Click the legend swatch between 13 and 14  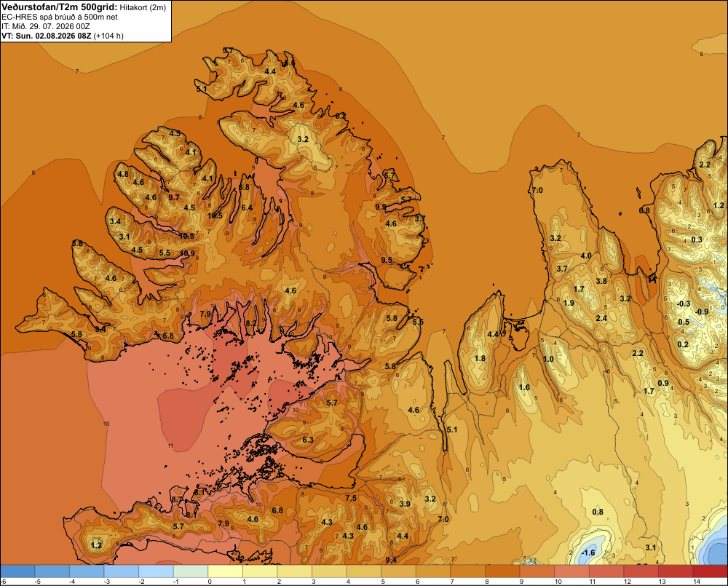676,571
